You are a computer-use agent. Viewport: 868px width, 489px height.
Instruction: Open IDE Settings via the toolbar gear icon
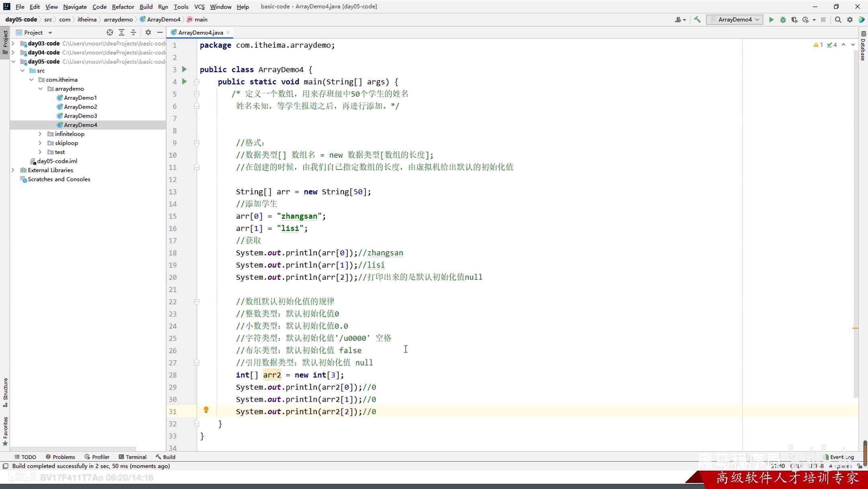(850, 19)
